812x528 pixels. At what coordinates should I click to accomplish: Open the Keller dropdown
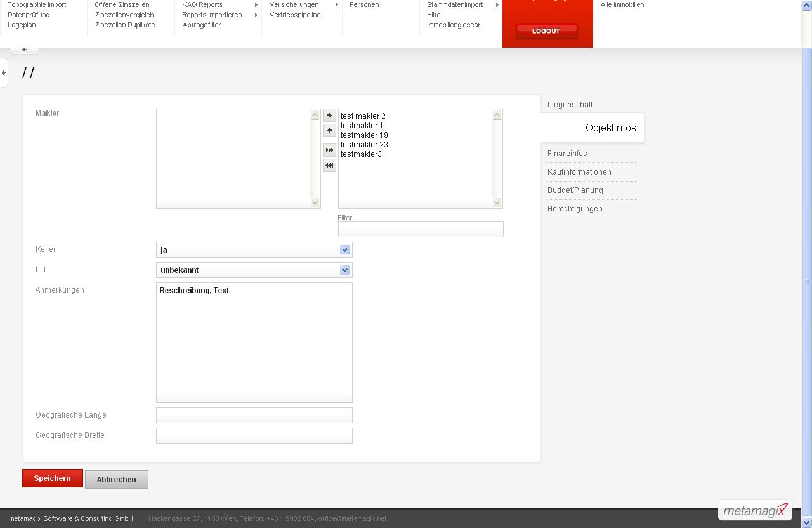pyautogui.click(x=254, y=250)
